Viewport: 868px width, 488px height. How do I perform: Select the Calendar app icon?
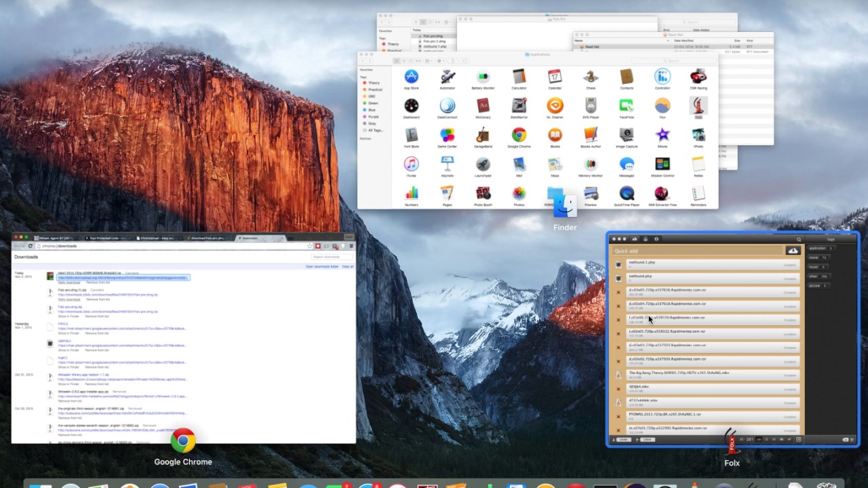click(555, 77)
